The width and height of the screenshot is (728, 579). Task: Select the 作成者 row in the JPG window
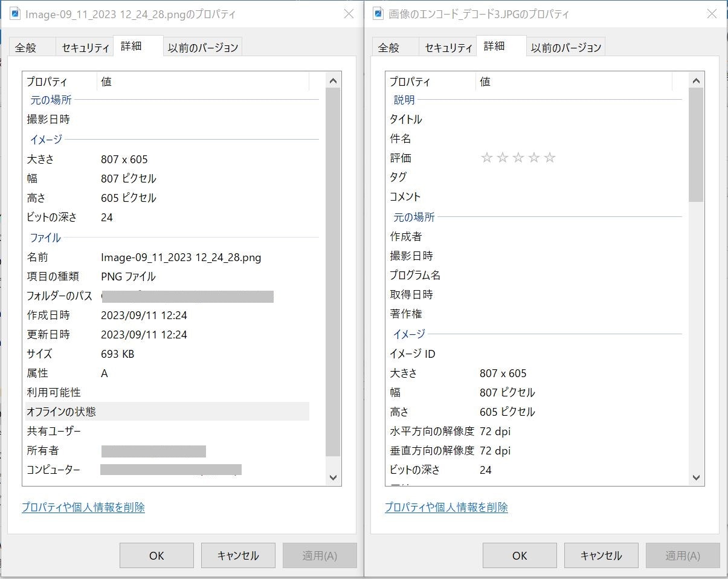tap(529, 236)
